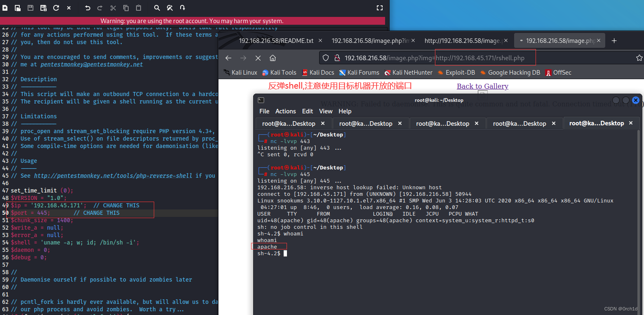Image resolution: width=644 pixels, height=315 pixels.
Task: Switch to the tab starting with http://192.168.216.58/image
Action: coord(463,41)
